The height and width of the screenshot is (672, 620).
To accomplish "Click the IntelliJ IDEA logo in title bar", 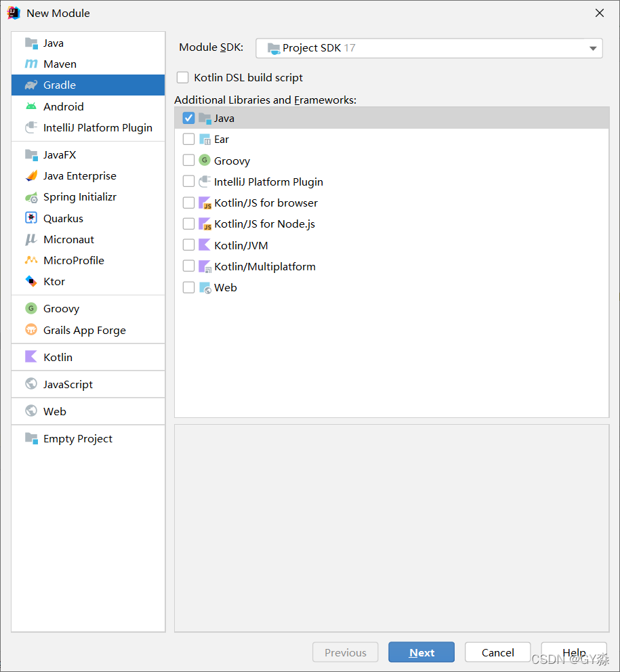I will click(14, 13).
